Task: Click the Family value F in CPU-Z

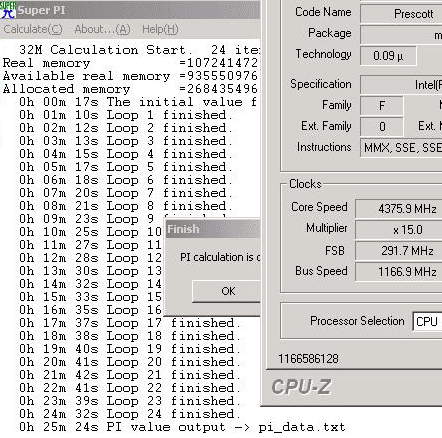Action: pyautogui.click(x=382, y=106)
